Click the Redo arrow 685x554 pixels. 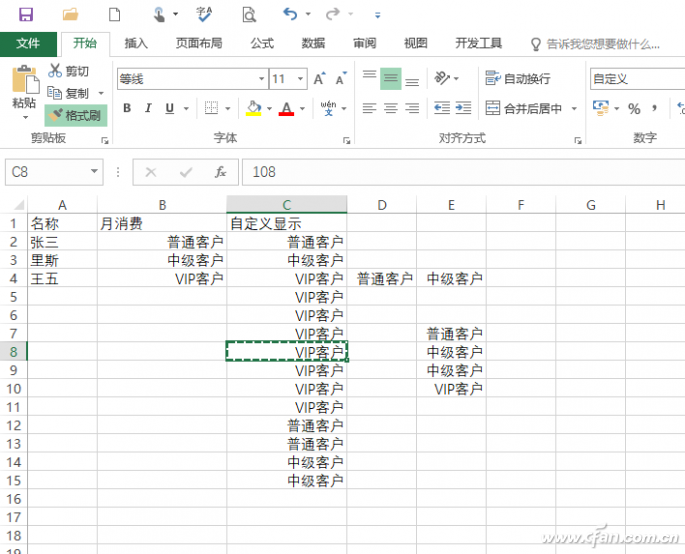pyautogui.click(x=332, y=14)
